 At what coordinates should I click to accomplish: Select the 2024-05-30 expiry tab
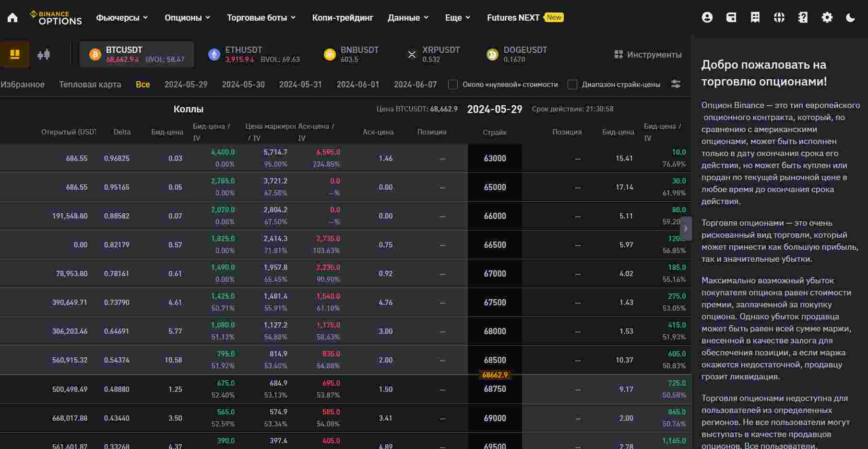243,85
